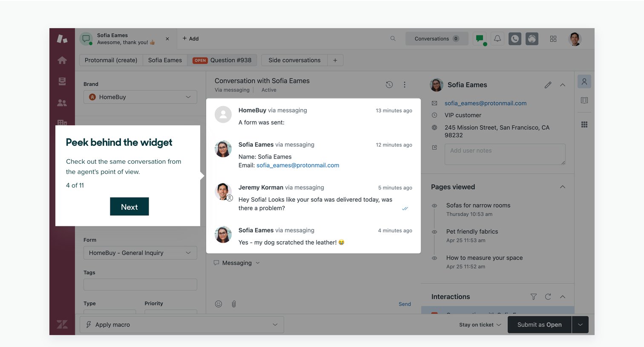Click the Tags input field
This screenshot has width=644, height=347.
pyautogui.click(x=140, y=284)
